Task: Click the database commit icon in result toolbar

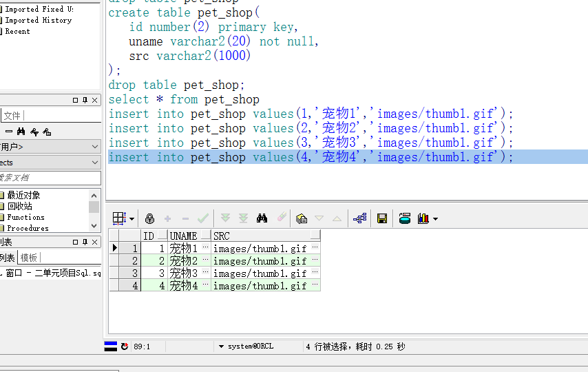Action: point(405,218)
